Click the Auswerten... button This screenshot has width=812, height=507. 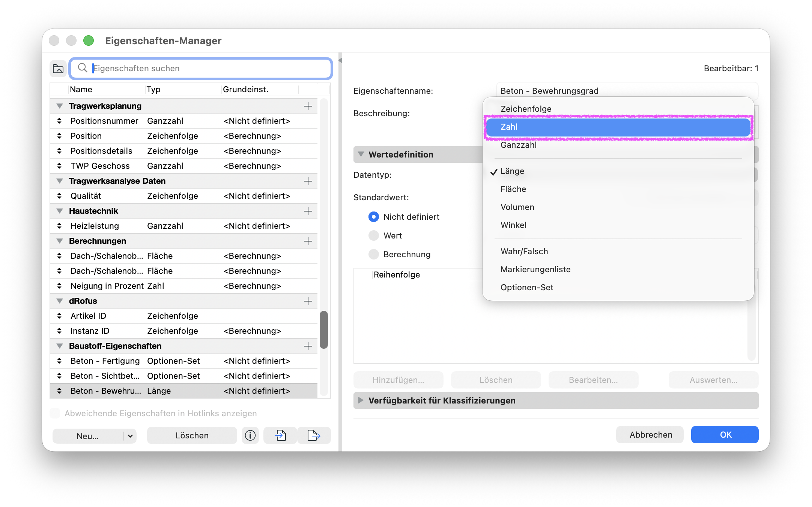coord(713,380)
